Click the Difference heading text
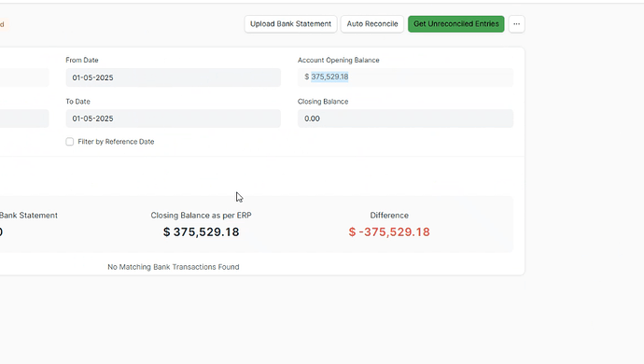The image size is (644, 364). 389,216
